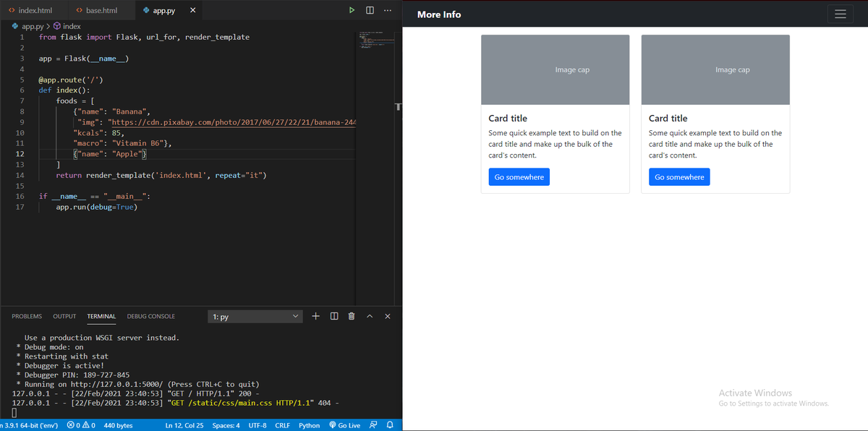Click the left card's Image cap

pos(556,69)
